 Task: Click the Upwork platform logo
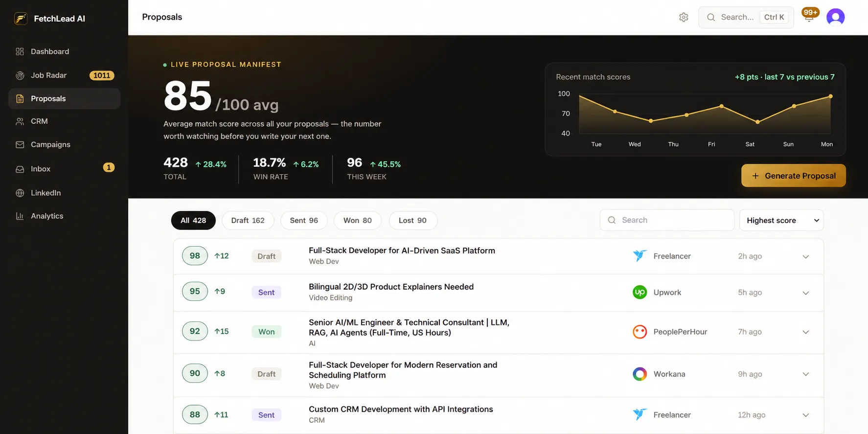[x=640, y=292]
